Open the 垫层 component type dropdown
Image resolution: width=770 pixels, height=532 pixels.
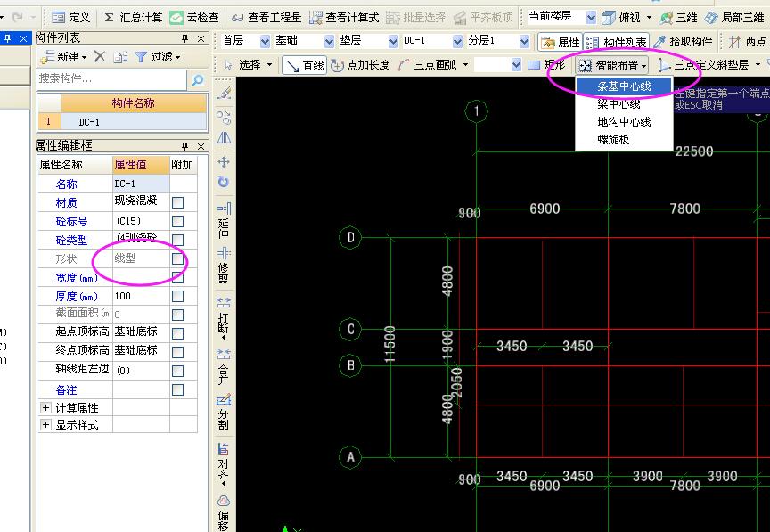(393, 41)
